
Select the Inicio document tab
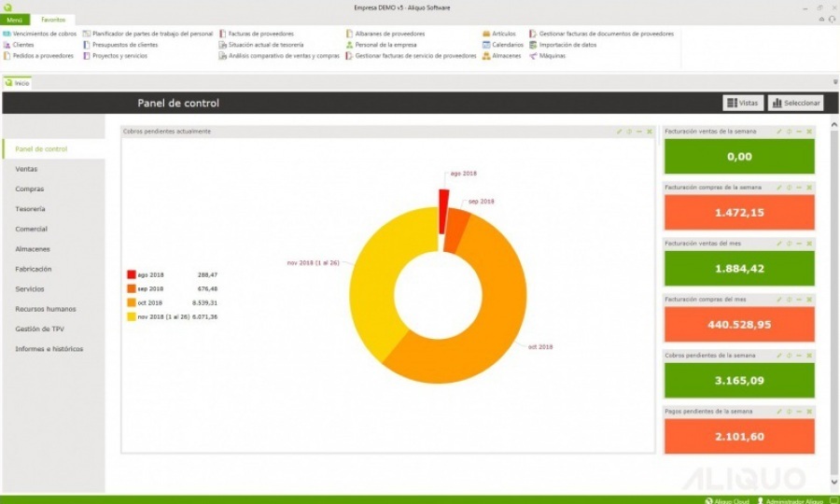click(18, 83)
